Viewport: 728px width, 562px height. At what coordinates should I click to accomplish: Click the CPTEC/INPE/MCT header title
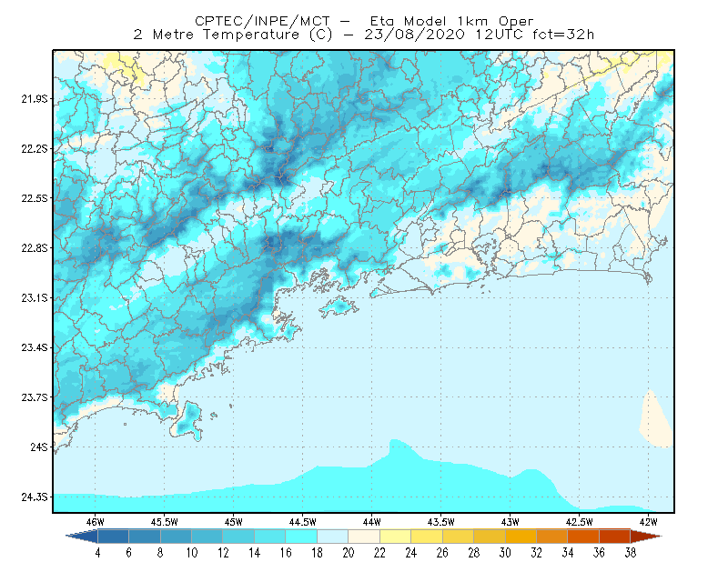point(262,21)
